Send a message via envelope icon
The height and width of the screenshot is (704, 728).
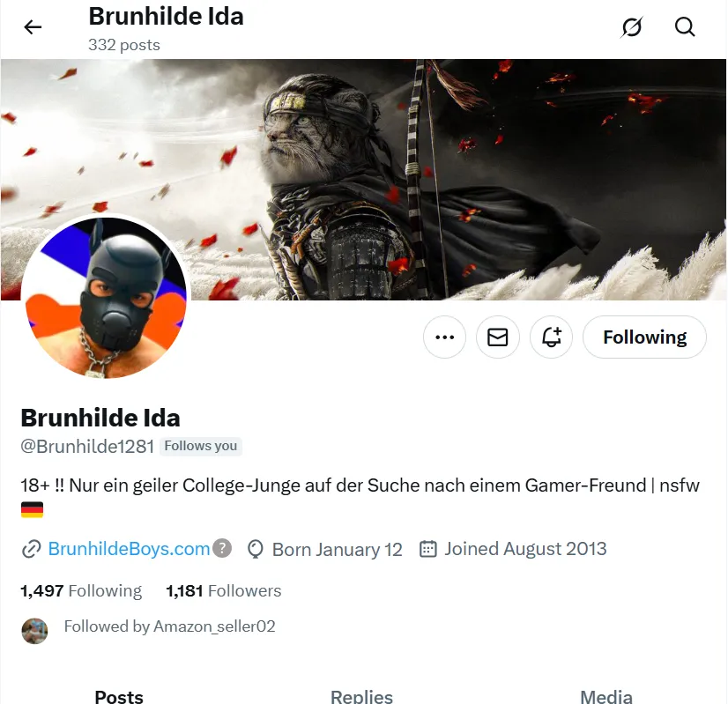[x=498, y=337]
